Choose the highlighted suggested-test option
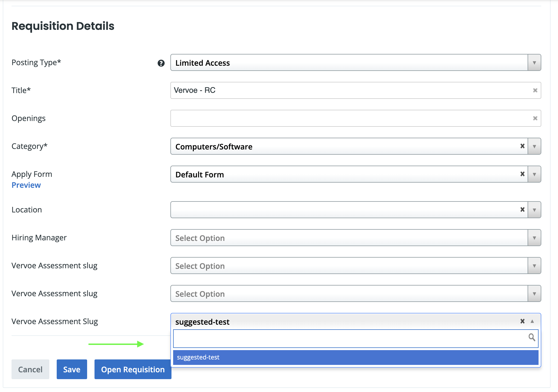 point(356,358)
